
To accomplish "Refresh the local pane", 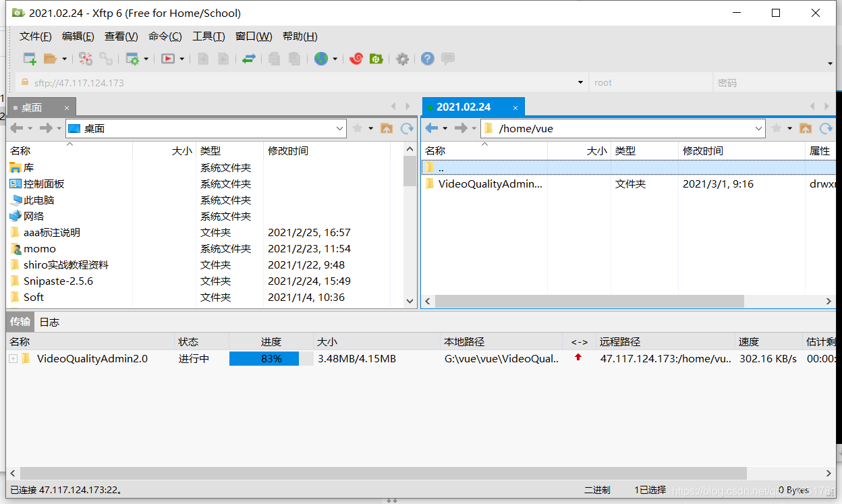I will (407, 128).
